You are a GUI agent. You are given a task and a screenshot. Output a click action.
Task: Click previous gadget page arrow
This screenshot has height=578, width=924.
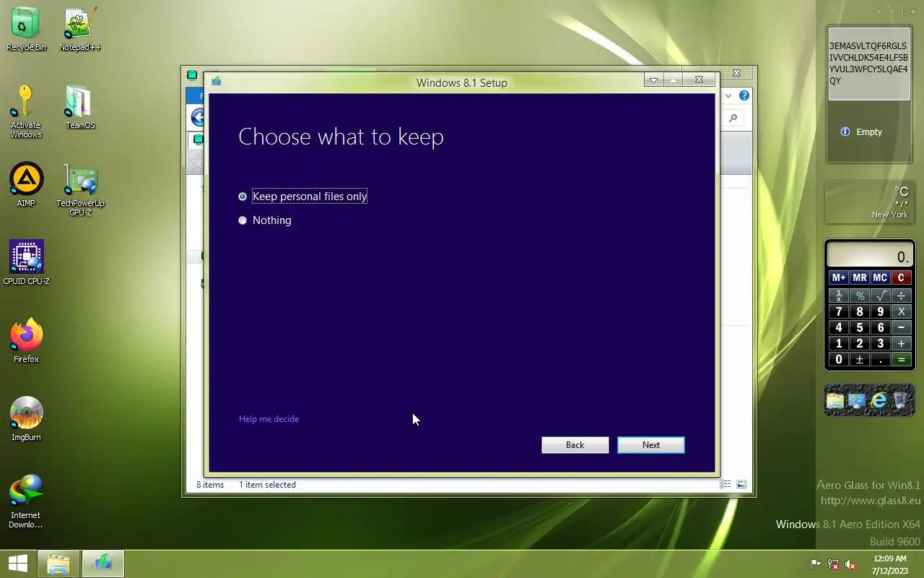879,12
